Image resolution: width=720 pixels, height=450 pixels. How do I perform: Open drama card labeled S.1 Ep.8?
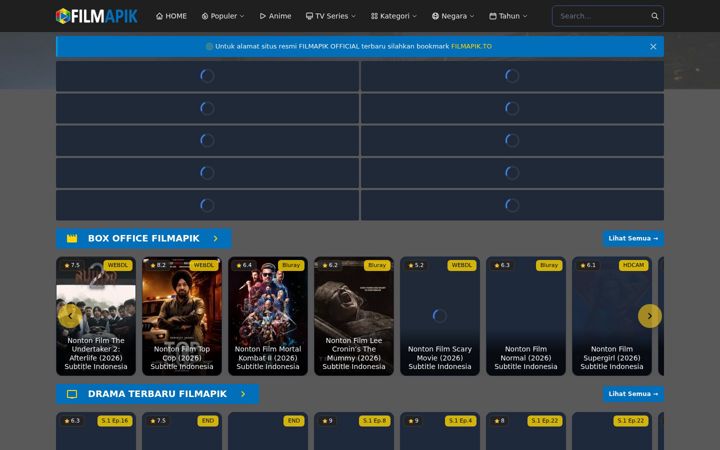point(354,431)
